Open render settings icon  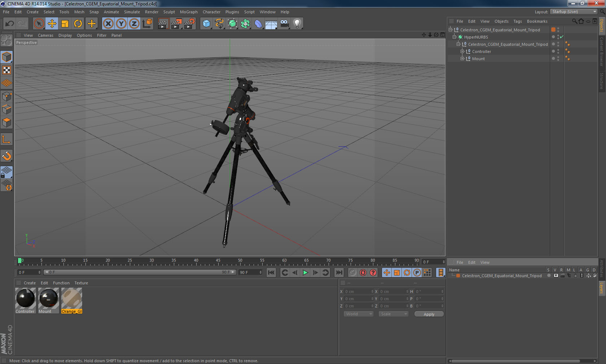point(189,24)
